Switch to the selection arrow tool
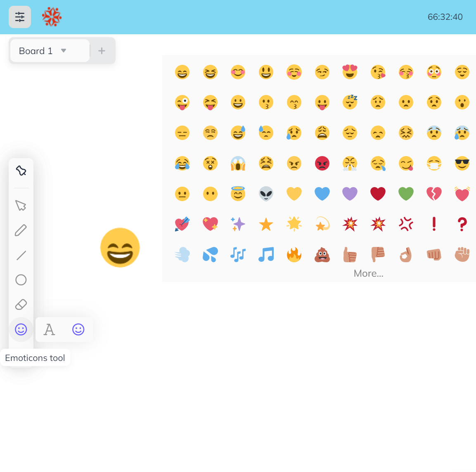The width and height of the screenshot is (476, 472). tap(21, 205)
